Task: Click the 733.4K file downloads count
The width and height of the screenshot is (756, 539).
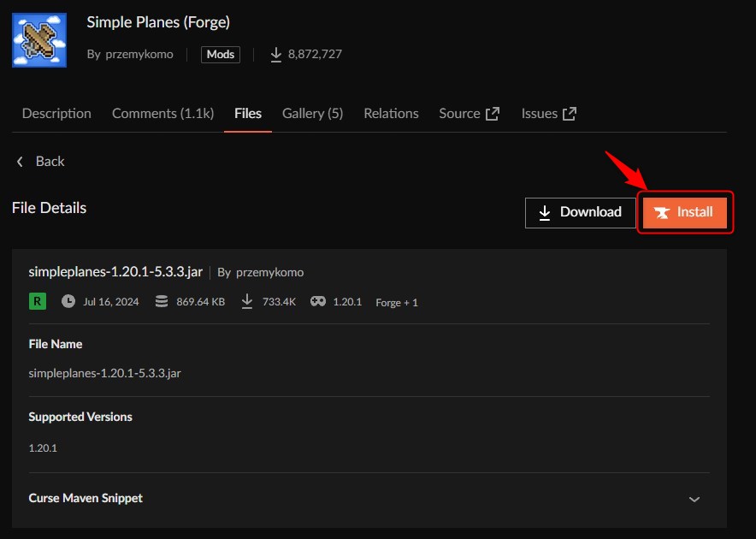Action: tap(279, 302)
